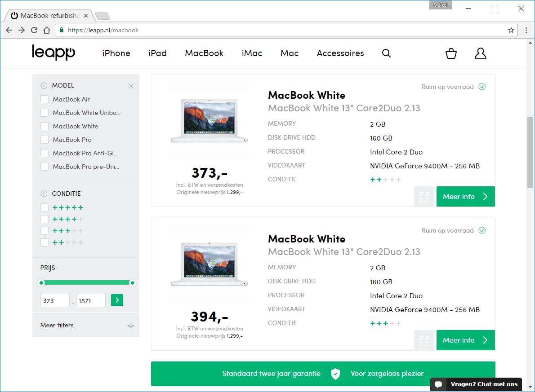
Task: Open Vragen? Chat met ons
Action: pos(476,384)
